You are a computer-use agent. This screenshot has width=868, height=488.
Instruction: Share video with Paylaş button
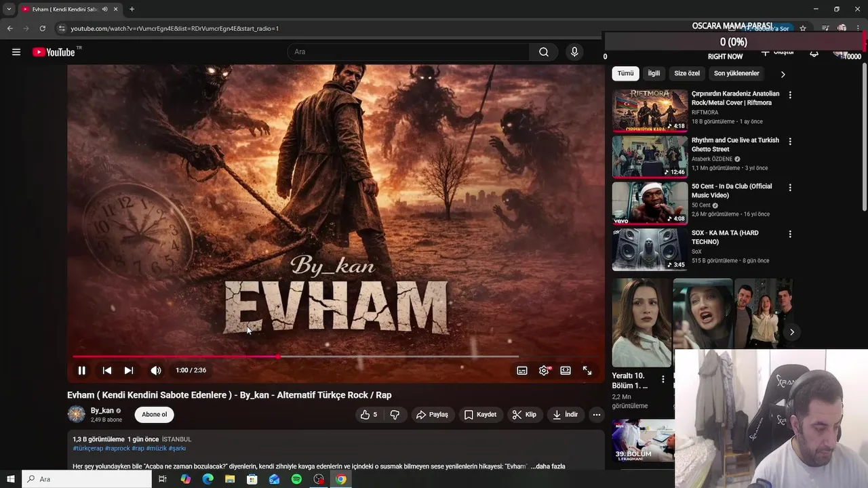tap(432, 415)
